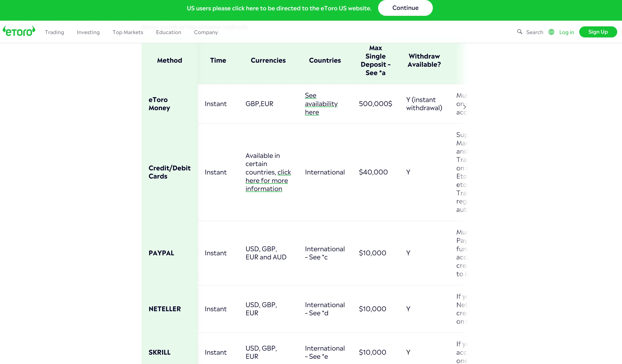Click $10,000 in the PAYPAL row
The image size is (622, 364).
pyautogui.click(x=373, y=253)
